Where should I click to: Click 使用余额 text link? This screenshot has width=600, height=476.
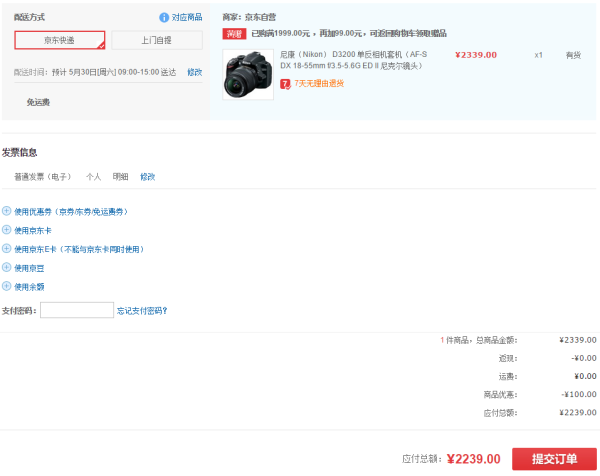[x=29, y=287]
